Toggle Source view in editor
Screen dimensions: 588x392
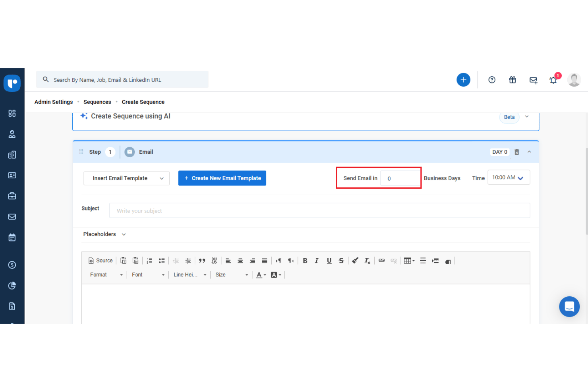[x=101, y=261]
